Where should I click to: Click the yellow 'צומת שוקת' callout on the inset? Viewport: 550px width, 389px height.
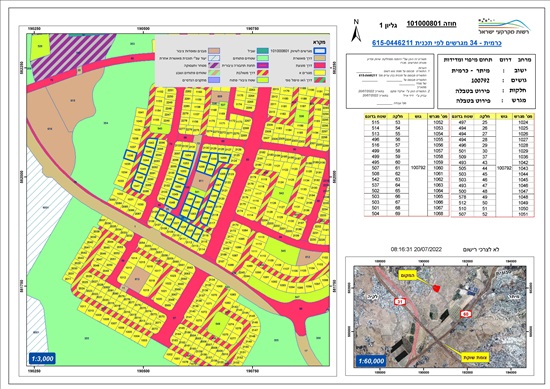[x=475, y=357]
